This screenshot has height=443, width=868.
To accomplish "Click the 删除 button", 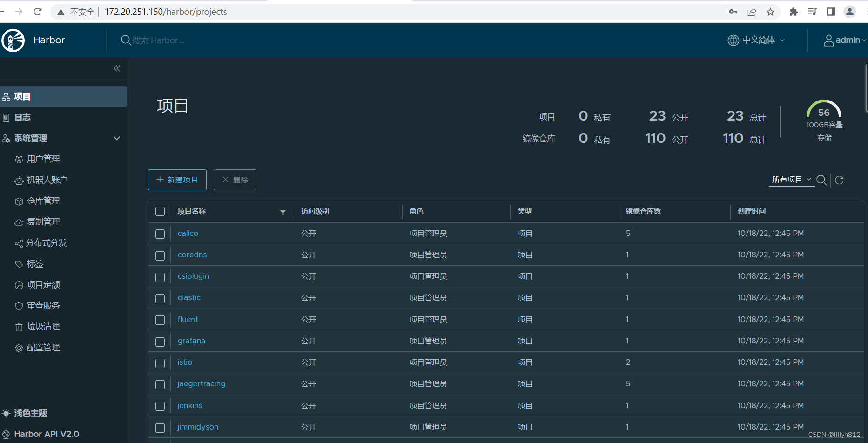I will tap(235, 180).
